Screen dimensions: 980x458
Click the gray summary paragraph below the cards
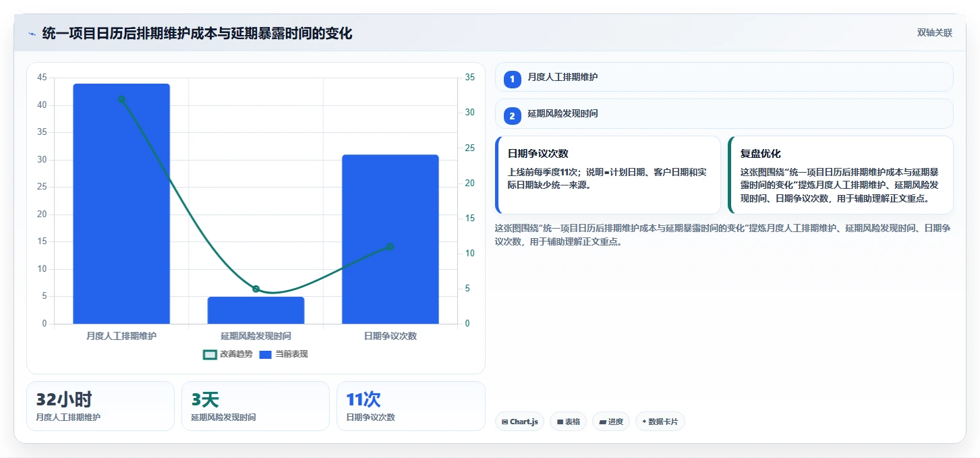tap(723, 235)
